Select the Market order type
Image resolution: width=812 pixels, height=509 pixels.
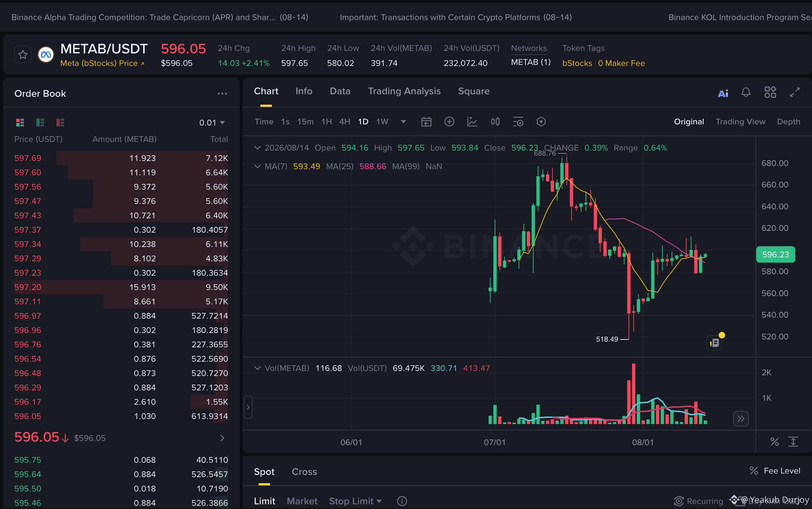pyautogui.click(x=302, y=501)
